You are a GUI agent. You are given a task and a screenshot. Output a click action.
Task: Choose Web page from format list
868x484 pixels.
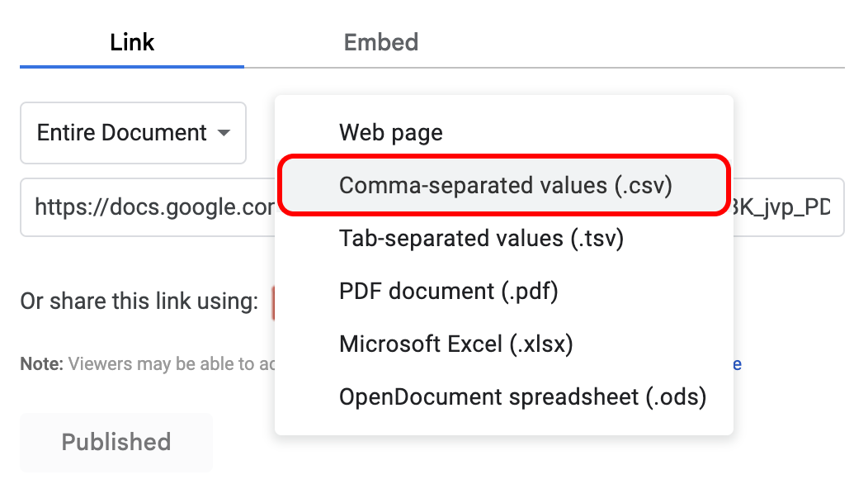pos(390,133)
